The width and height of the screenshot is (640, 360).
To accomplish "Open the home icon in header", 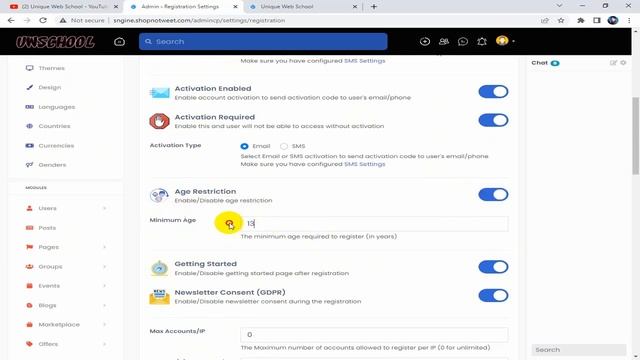I will (x=120, y=42).
